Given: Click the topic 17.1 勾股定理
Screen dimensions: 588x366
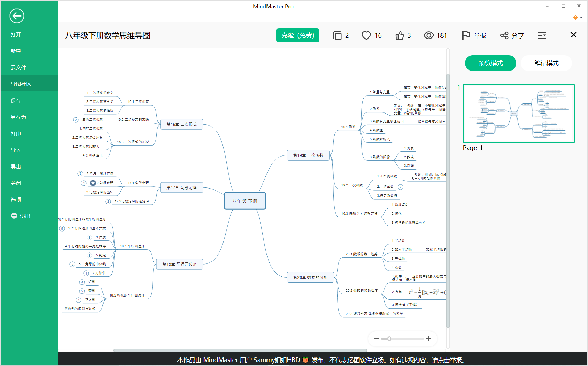Looking at the screenshot, I should coord(138,183).
